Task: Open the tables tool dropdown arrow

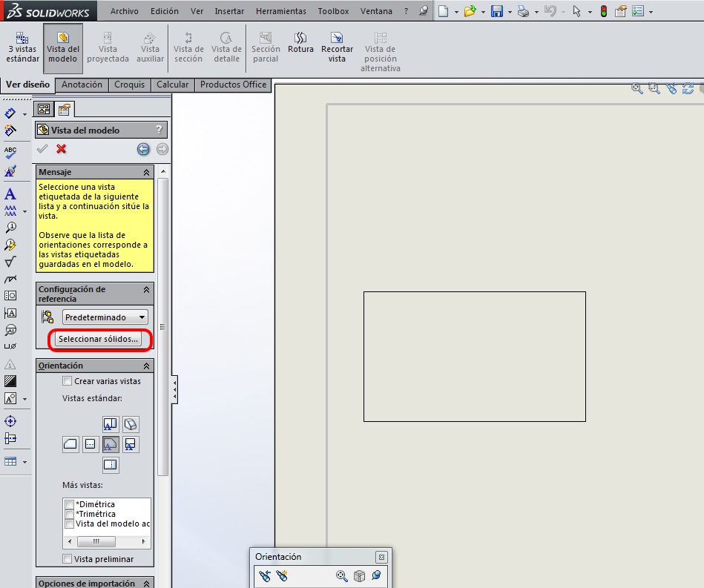Action: point(24,462)
